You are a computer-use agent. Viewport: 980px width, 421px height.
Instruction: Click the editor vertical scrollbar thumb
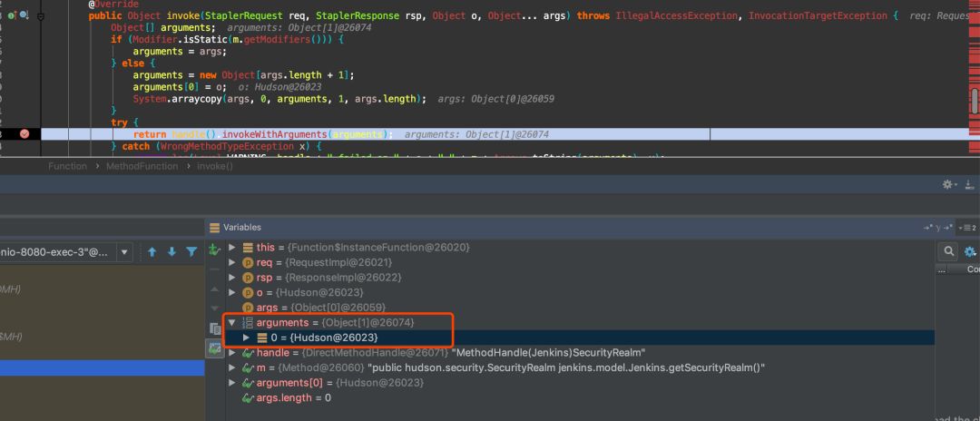(x=975, y=102)
